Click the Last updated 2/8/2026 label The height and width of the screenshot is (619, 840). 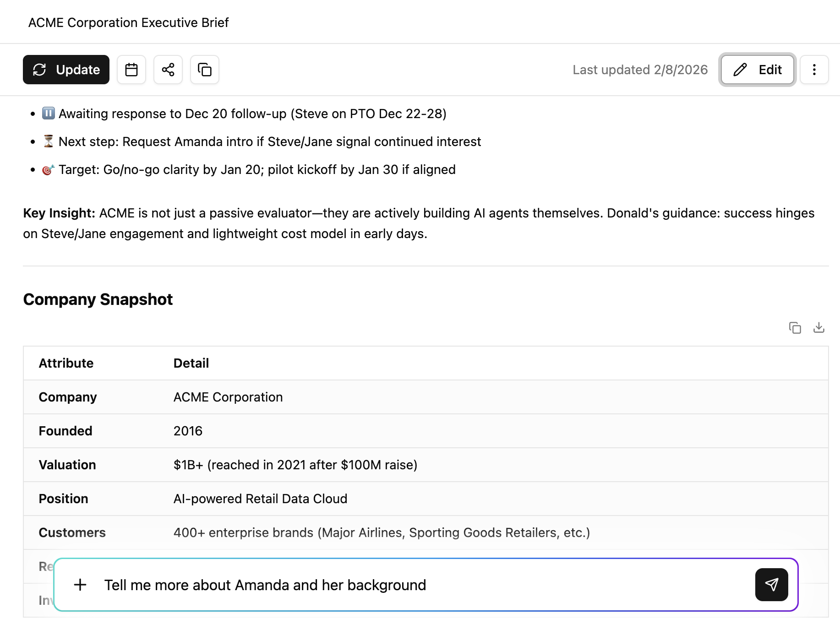coord(640,70)
